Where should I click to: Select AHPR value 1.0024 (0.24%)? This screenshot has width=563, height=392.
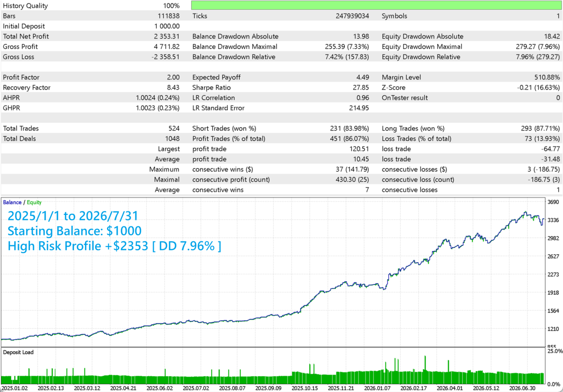[158, 98]
